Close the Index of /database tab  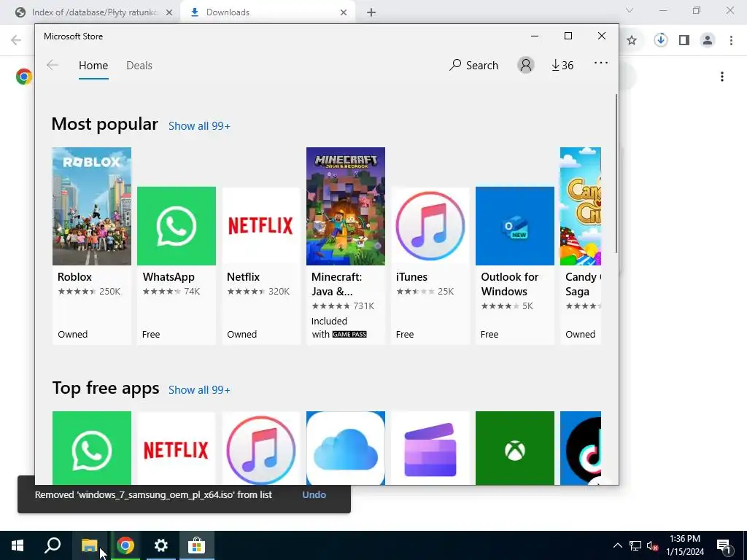click(169, 12)
